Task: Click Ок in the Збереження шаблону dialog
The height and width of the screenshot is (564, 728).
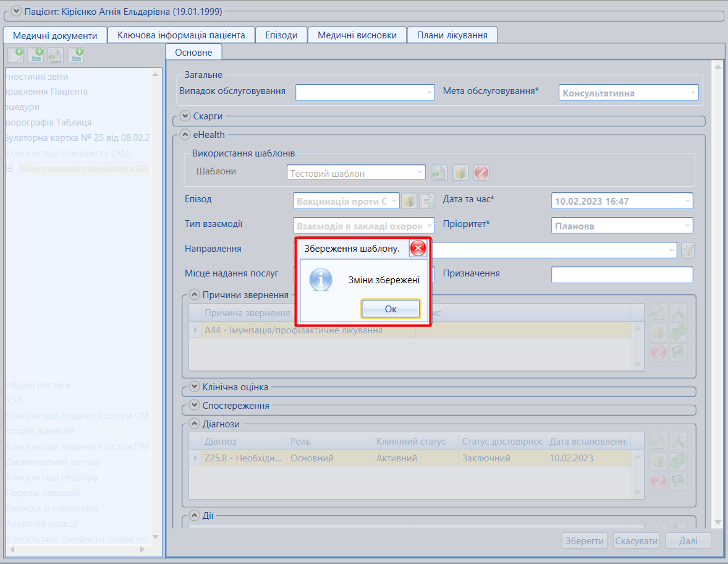Action: coord(391,309)
